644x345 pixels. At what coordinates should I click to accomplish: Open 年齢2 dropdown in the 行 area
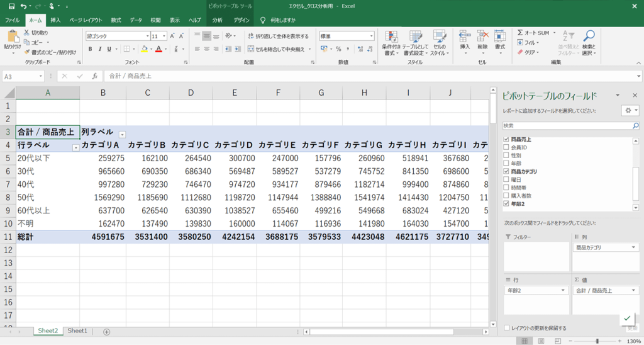pos(563,291)
